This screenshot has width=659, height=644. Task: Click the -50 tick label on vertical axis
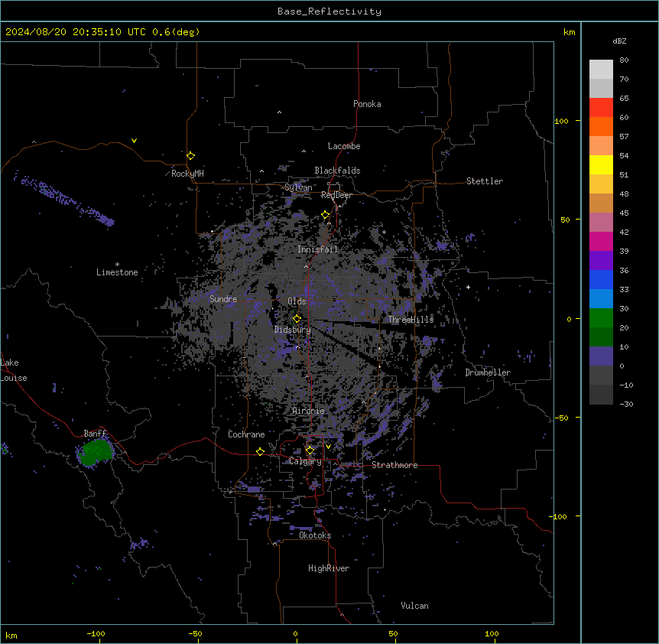coord(561,418)
